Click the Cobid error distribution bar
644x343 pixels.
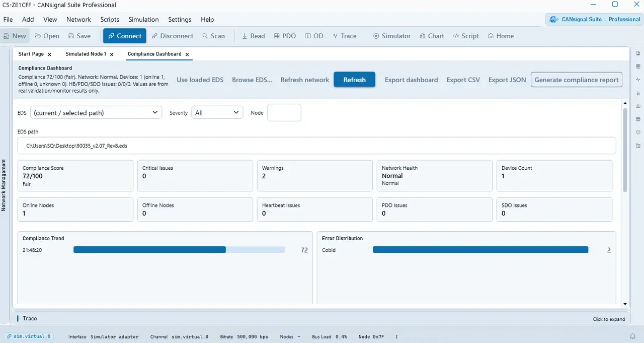[x=480, y=250]
